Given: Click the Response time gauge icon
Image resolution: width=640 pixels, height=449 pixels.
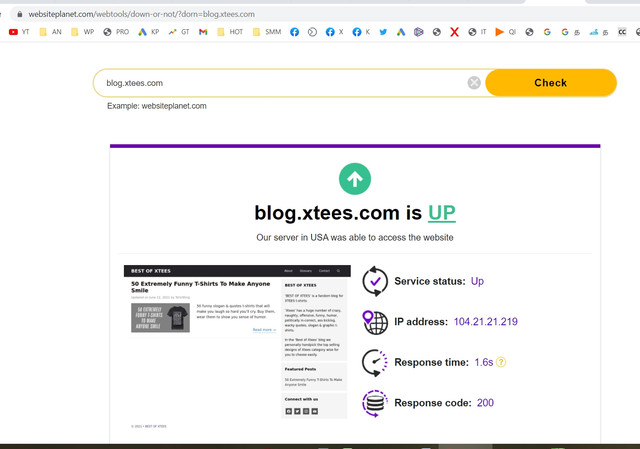Looking at the screenshot, I should [375, 362].
